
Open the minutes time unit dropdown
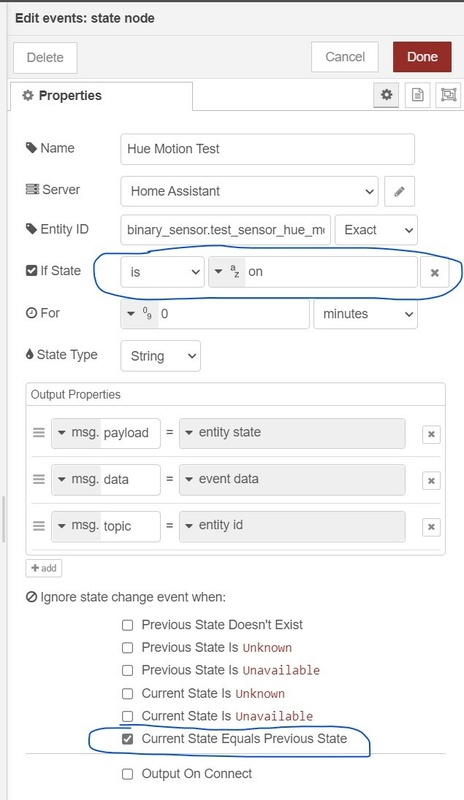(x=365, y=314)
